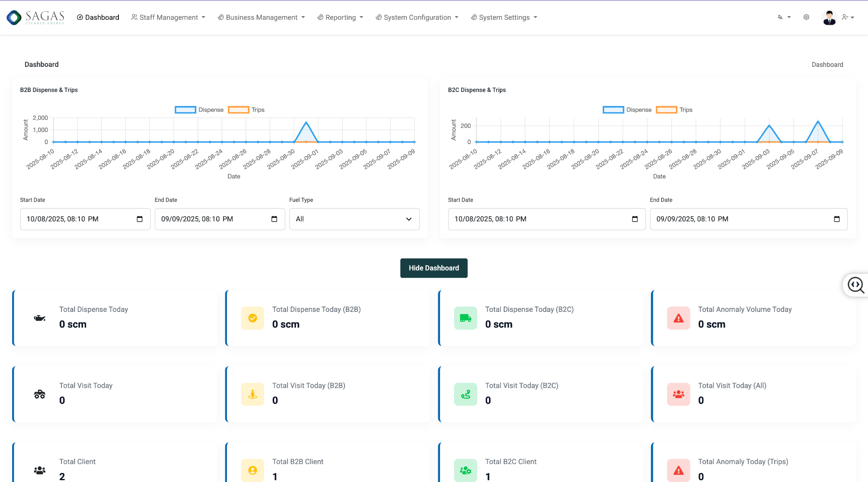Expand the Staff Management menu
Viewport: 868px width, 482px height.
click(168, 18)
